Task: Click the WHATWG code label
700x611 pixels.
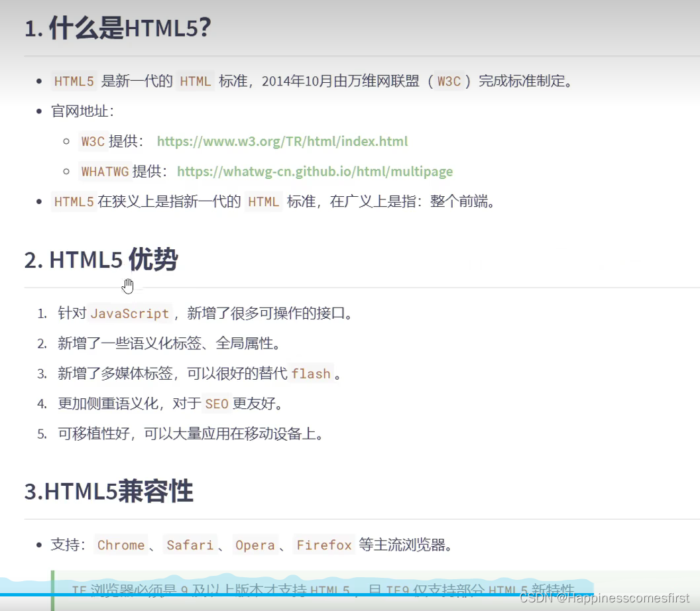Action: pos(104,171)
